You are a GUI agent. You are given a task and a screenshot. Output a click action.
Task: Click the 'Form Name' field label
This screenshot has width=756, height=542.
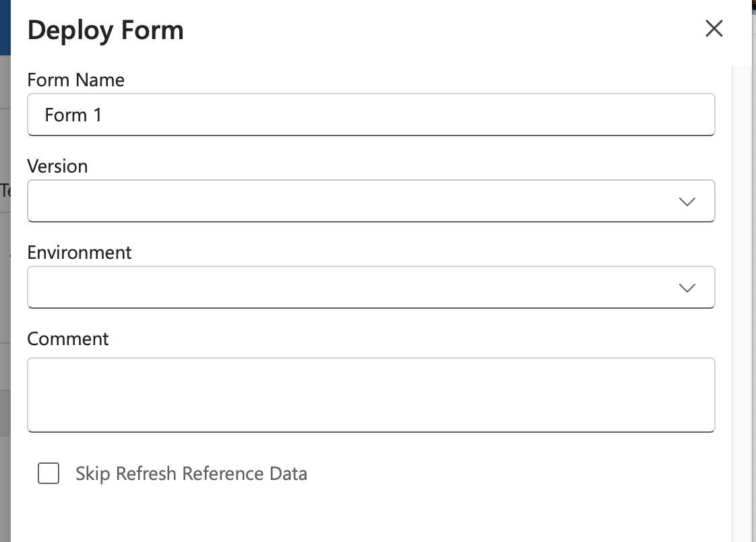coord(75,80)
